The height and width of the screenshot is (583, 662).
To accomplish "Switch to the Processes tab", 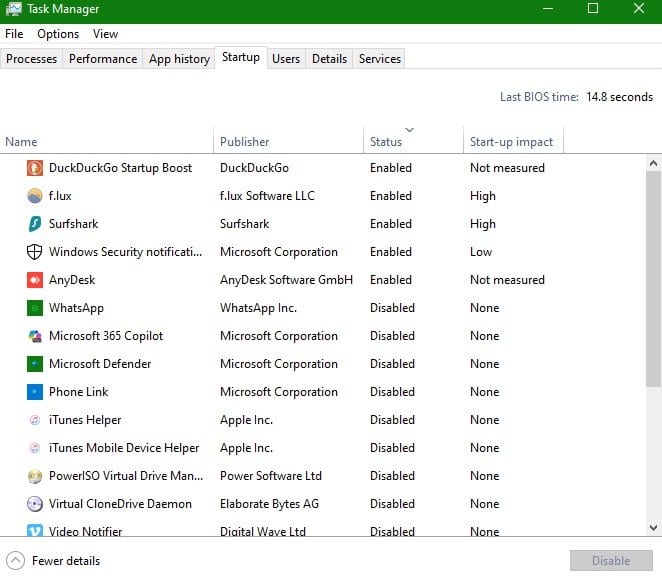I will (31, 59).
